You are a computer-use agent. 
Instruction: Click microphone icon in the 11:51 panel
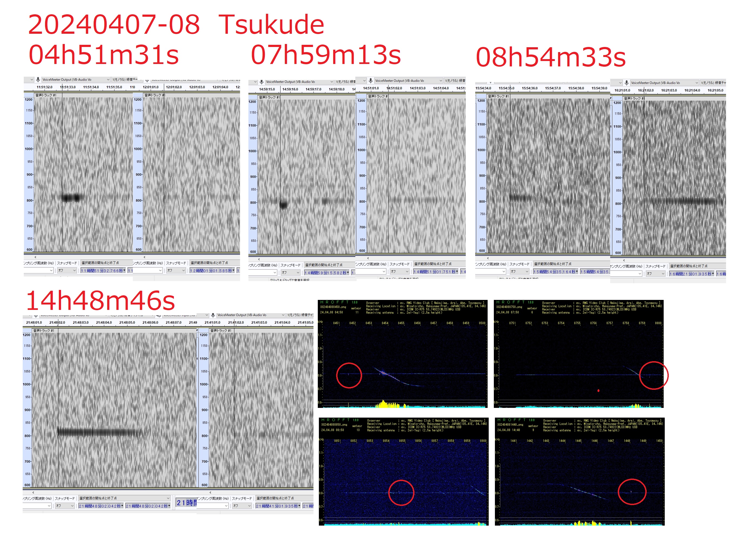coord(38,80)
